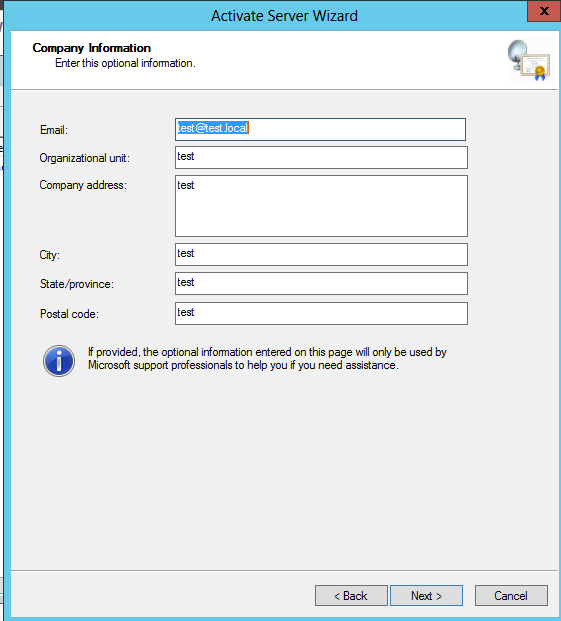Cancel the server activation wizard
The width and height of the screenshot is (561, 621).
pos(511,596)
